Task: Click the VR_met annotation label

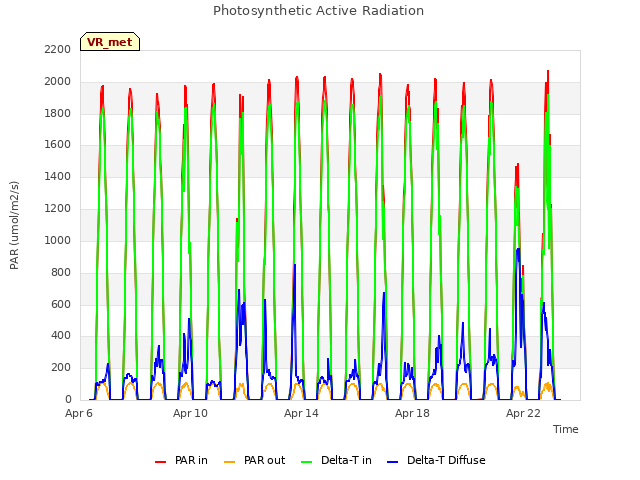Action: (110, 42)
